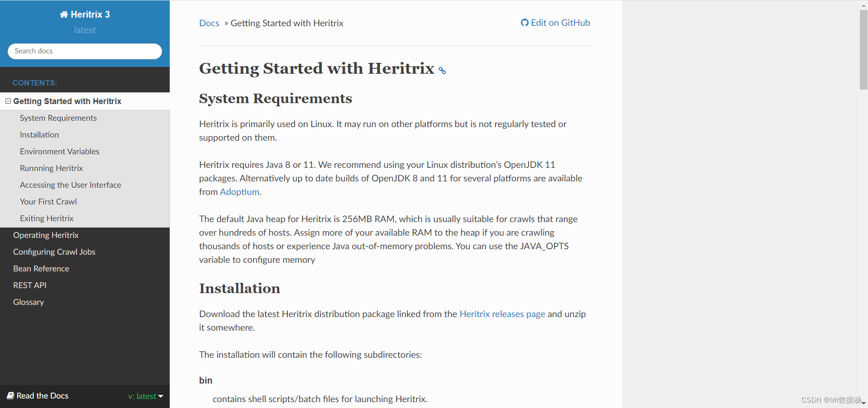Viewport: 868px width, 408px height.
Task: Click the page's vertical scrollbar thumb
Action: tap(863, 50)
